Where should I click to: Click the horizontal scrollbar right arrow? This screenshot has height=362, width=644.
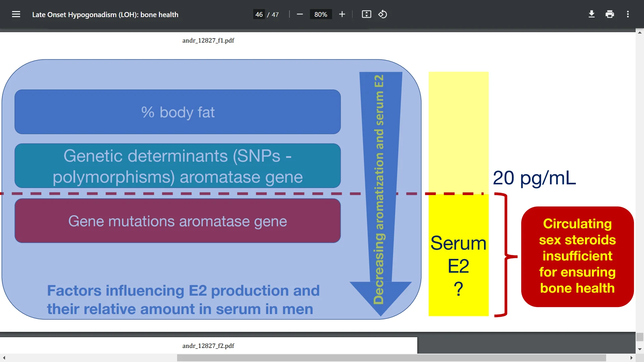(632, 358)
